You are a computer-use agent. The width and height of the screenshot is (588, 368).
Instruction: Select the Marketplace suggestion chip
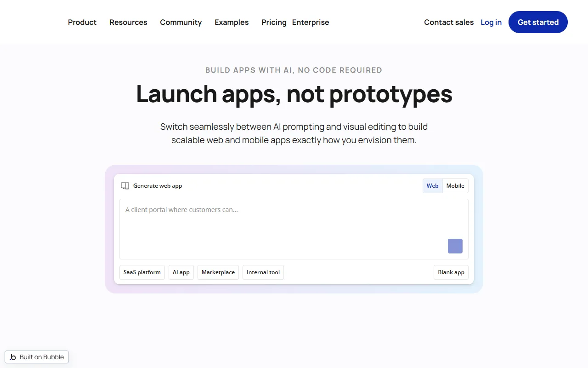218,272
